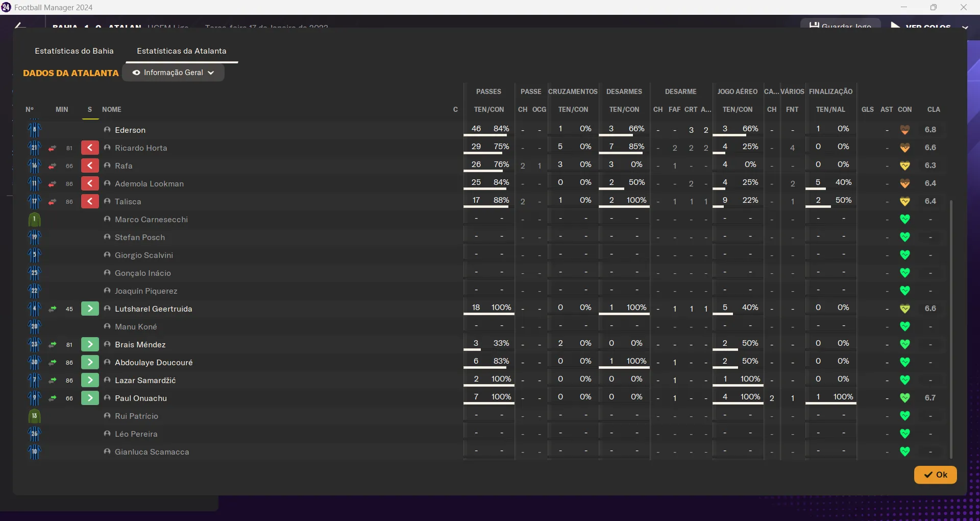
Task: Click Ederson's condition heart icon
Action: (x=905, y=130)
